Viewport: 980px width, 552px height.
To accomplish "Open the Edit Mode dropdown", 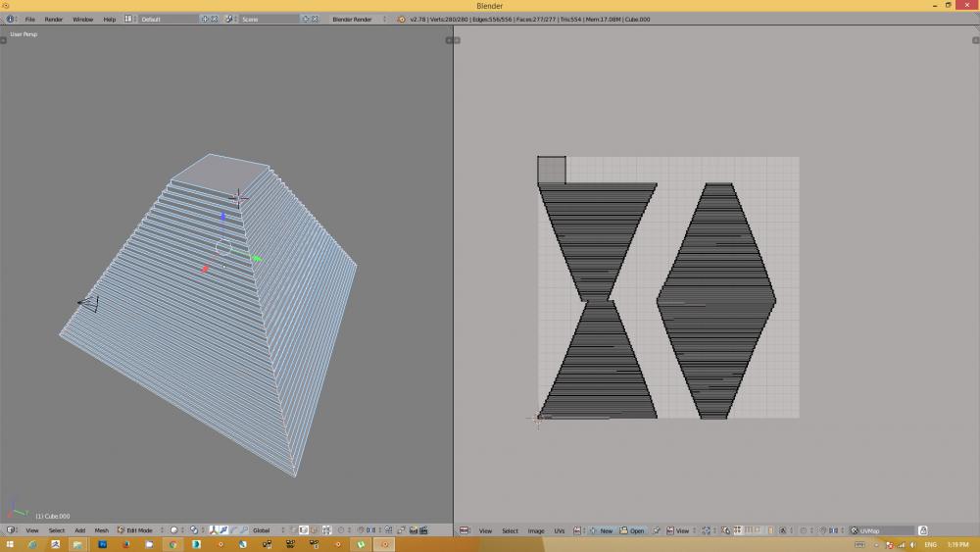I will point(138,530).
